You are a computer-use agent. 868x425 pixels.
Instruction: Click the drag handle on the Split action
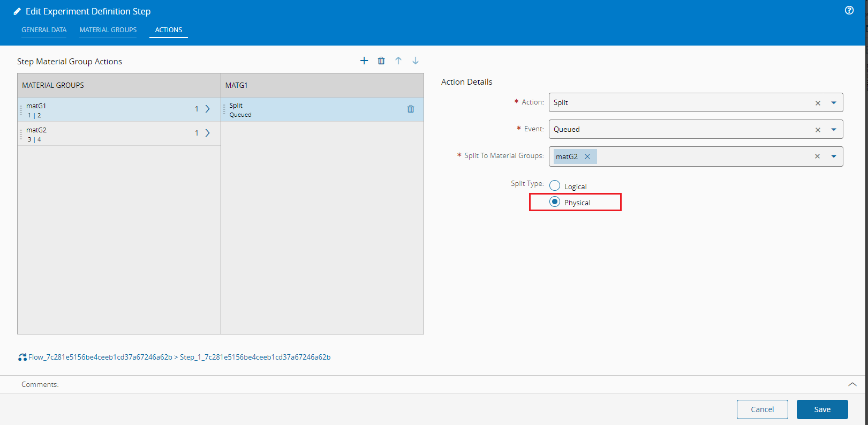224,109
